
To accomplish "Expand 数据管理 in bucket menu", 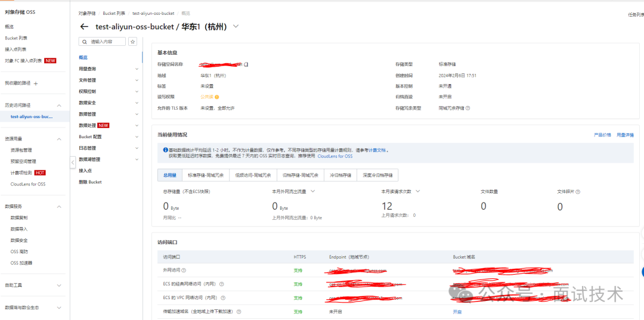I will (137, 114).
